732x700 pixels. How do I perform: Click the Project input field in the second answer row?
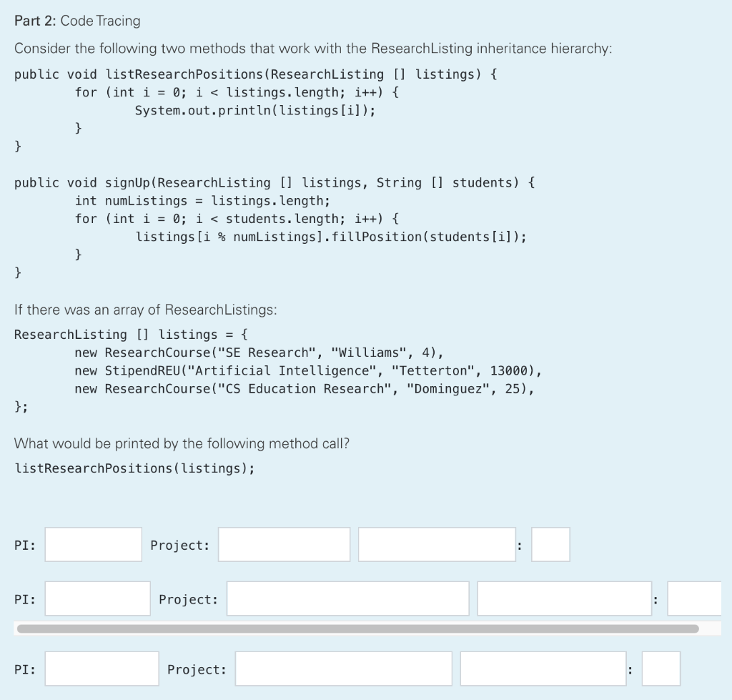[347, 598]
